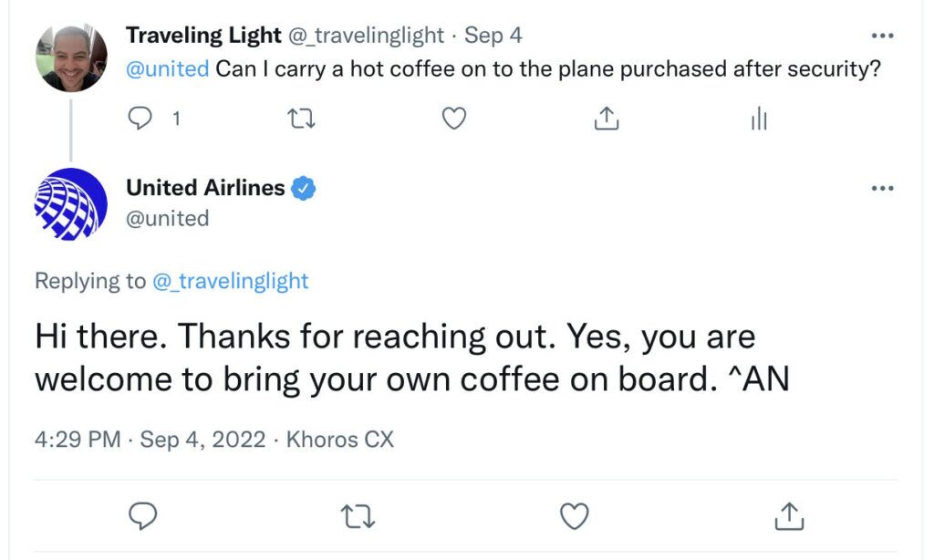
Task: Open the @_travelinglight reply link
Action: pos(231,281)
